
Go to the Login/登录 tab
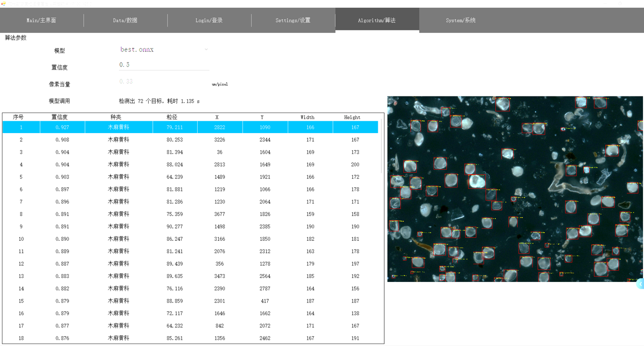(209, 21)
